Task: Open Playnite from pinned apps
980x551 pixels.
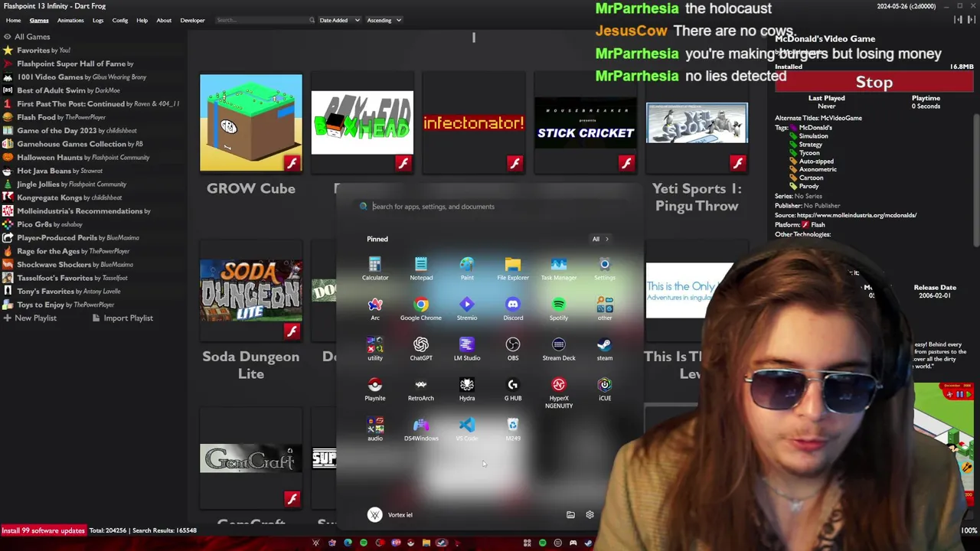Action: point(375,390)
